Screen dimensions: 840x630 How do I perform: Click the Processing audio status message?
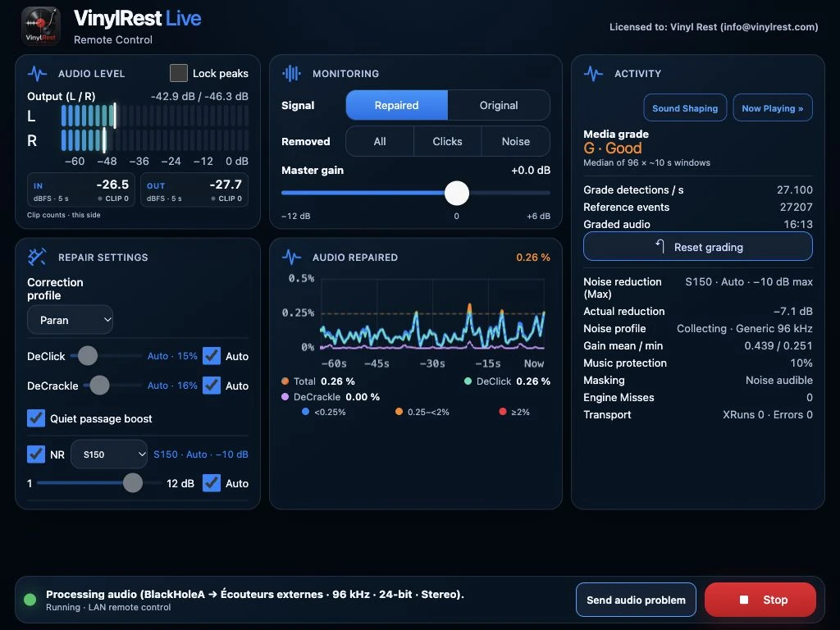(255, 594)
